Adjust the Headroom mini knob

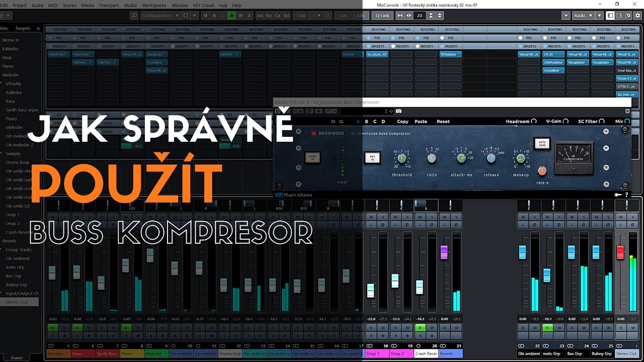[x=534, y=121]
